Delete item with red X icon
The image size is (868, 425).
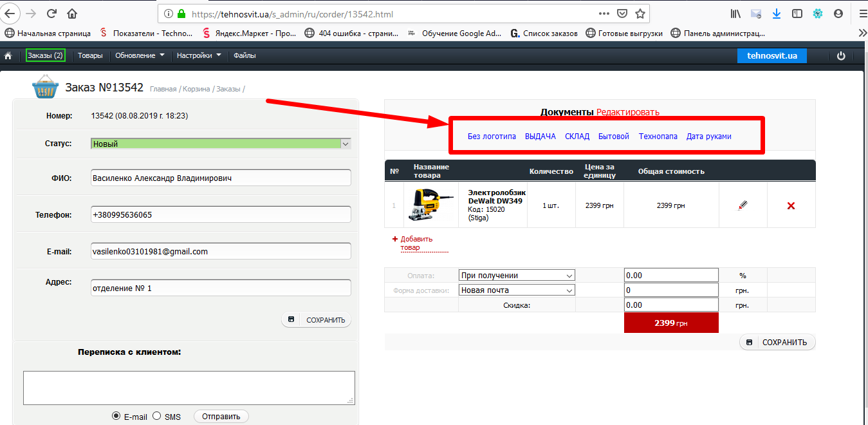791,205
